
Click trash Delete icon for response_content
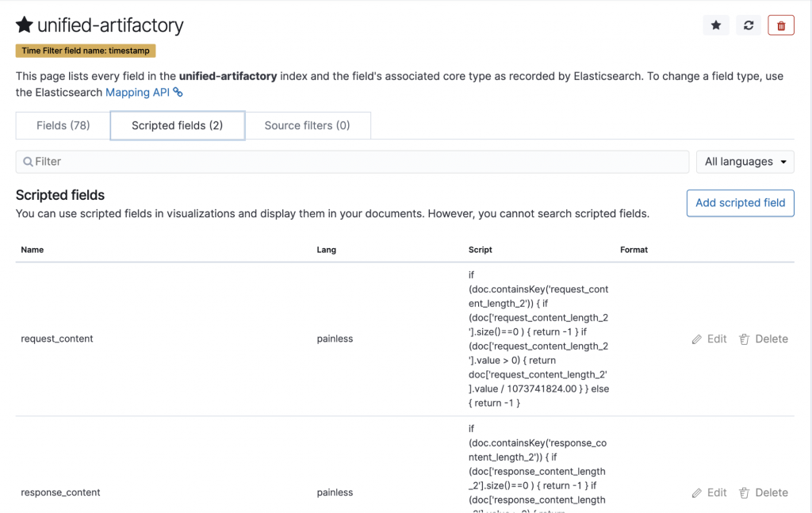pyautogui.click(x=745, y=493)
